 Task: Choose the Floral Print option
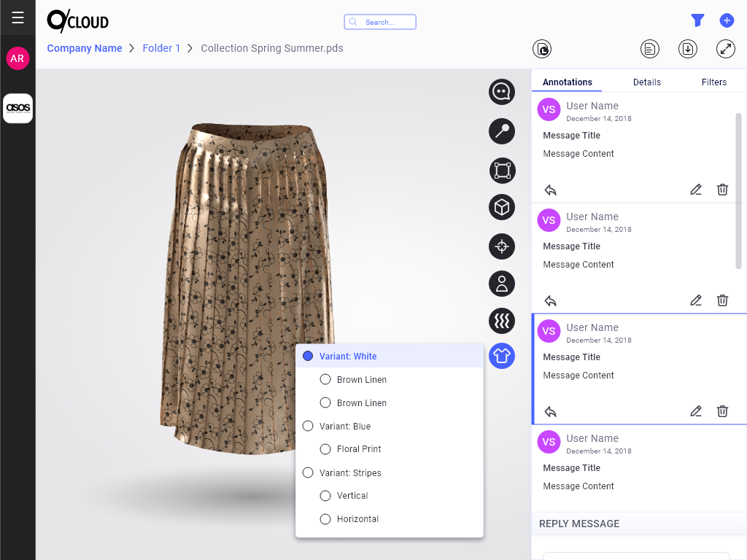326,449
